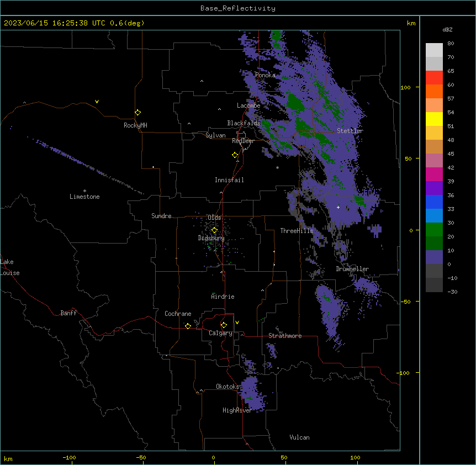Select the Blackfalds label
Image resolution: width=476 pixels, height=465 pixels.
click(x=244, y=123)
